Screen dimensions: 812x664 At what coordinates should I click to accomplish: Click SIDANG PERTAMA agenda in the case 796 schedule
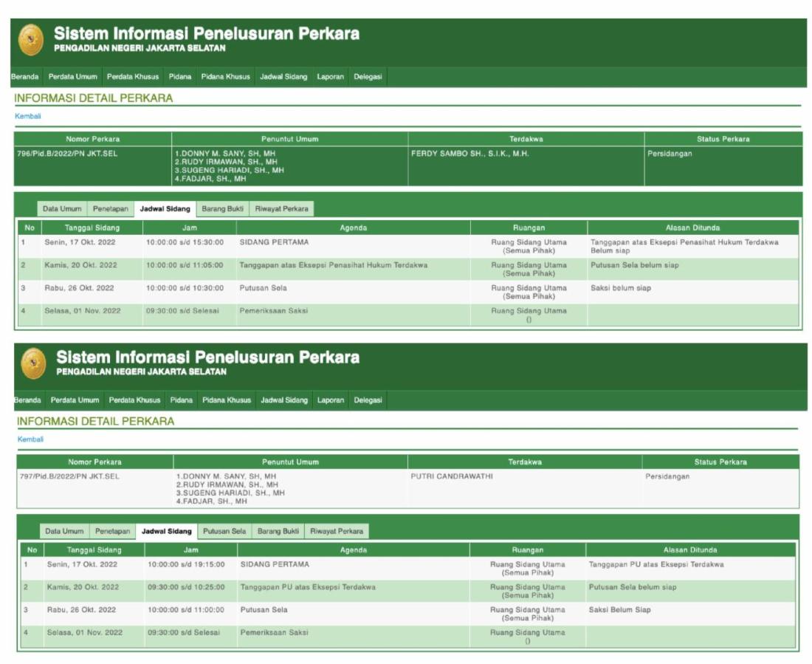(274, 242)
